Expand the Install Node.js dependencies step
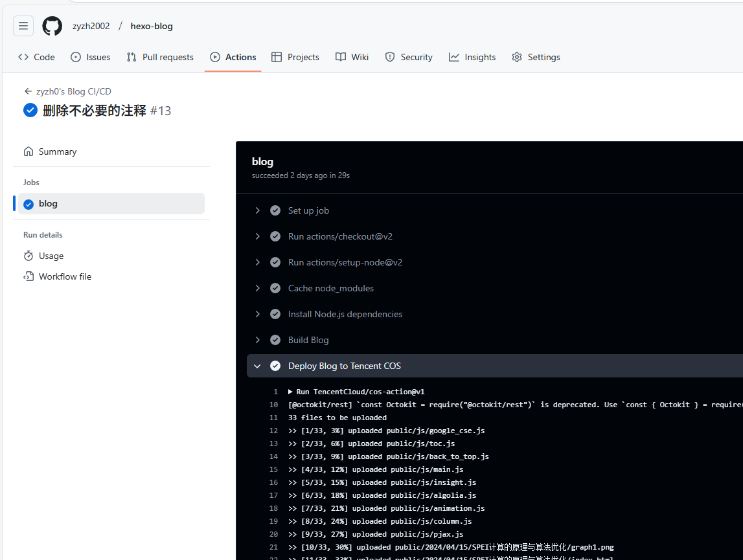This screenshot has width=743, height=560. 258,313
